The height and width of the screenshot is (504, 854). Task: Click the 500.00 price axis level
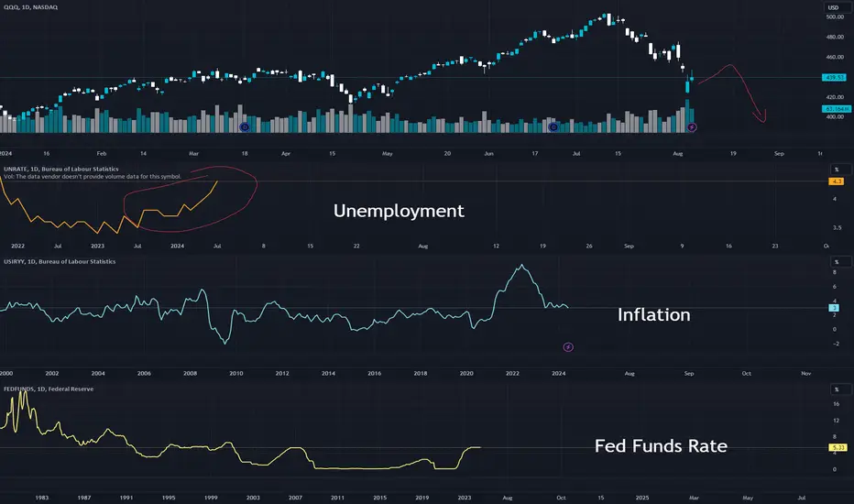(x=835, y=16)
